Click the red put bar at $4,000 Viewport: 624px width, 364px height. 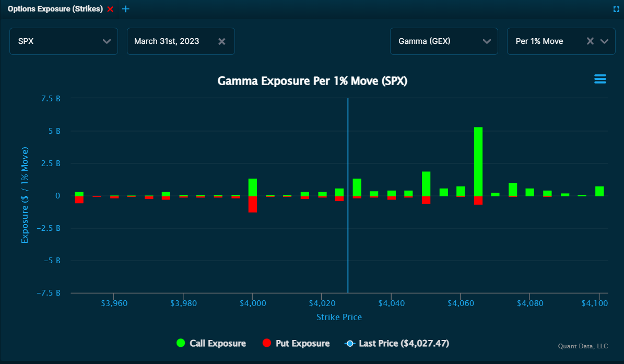(253, 204)
